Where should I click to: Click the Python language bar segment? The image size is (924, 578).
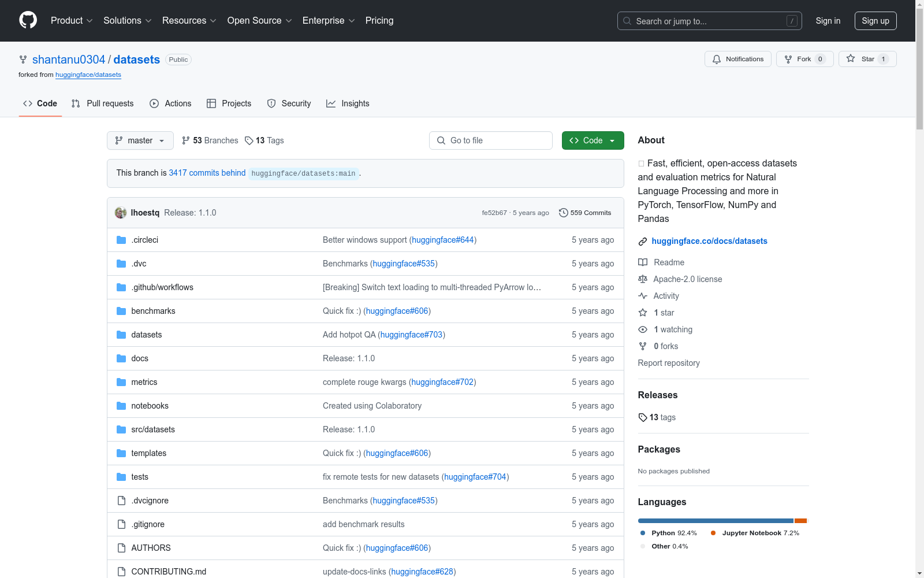tap(716, 521)
